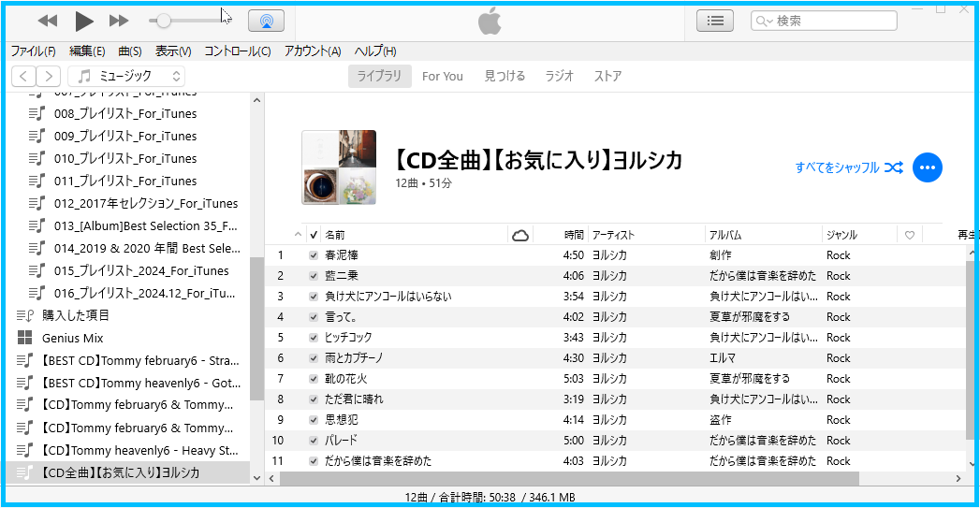Click the Play button

pyautogui.click(x=84, y=21)
